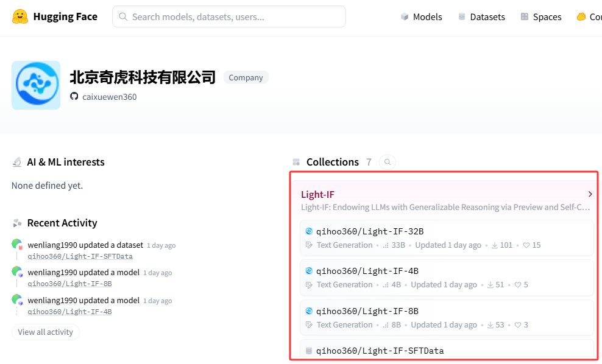Open the qihoo360/Light-IF-4B model card in Collections

(447, 278)
